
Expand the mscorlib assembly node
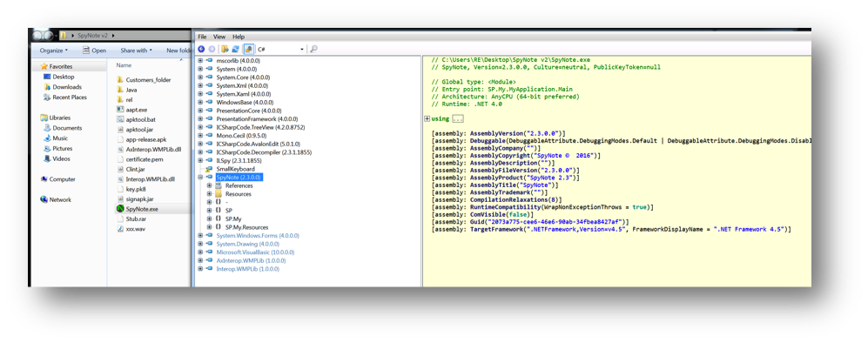[x=200, y=60]
